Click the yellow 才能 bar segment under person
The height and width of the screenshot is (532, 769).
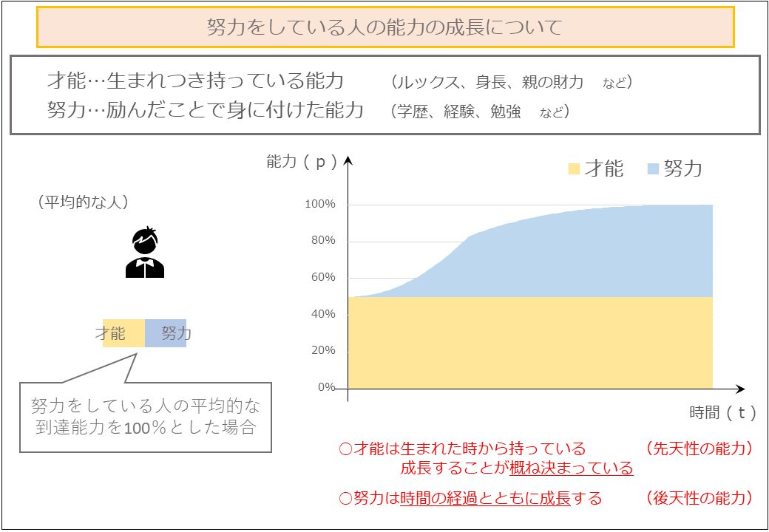(x=123, y=333)
